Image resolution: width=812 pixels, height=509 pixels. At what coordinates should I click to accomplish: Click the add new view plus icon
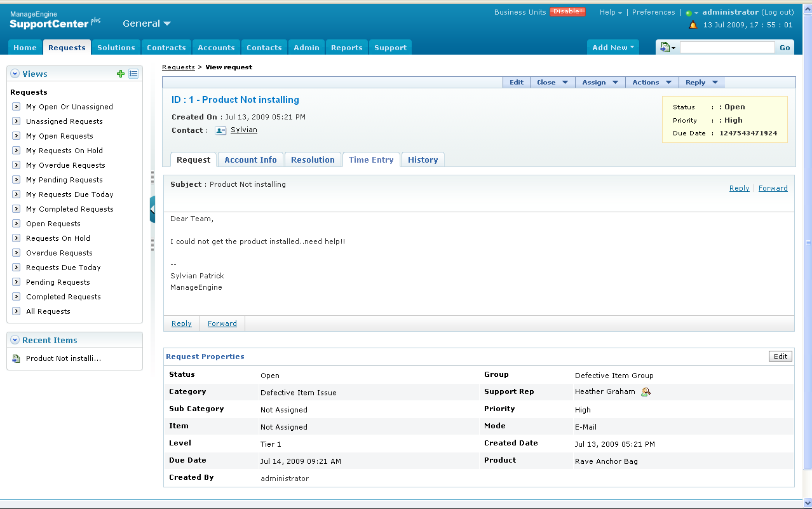click(120, 74)
